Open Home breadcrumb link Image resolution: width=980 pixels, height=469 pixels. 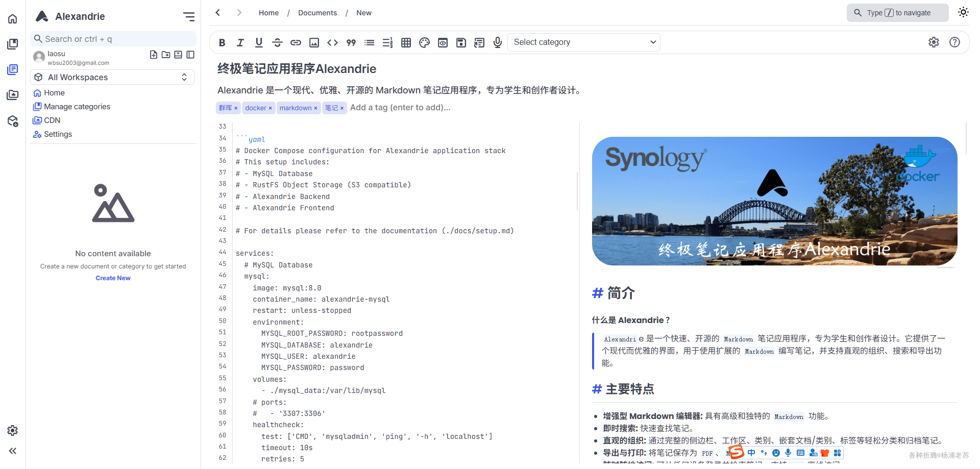(x=268, y=13)
